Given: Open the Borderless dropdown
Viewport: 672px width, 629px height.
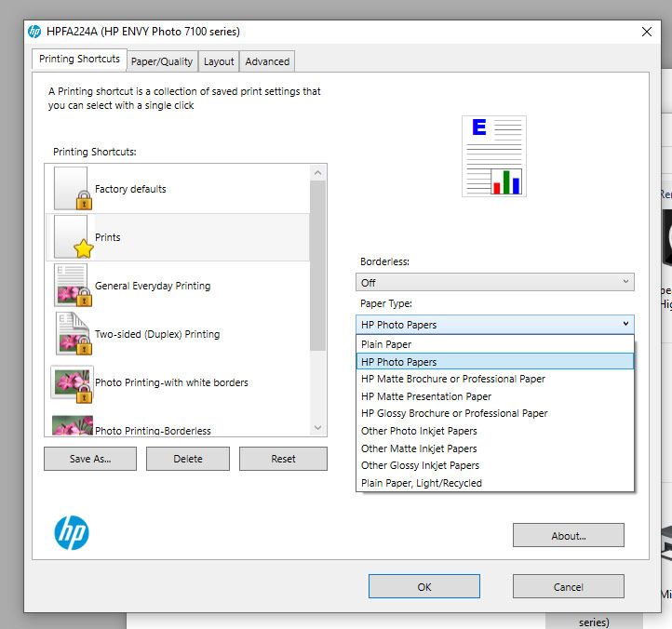Looking at the screenshot, I should point(494,282).
